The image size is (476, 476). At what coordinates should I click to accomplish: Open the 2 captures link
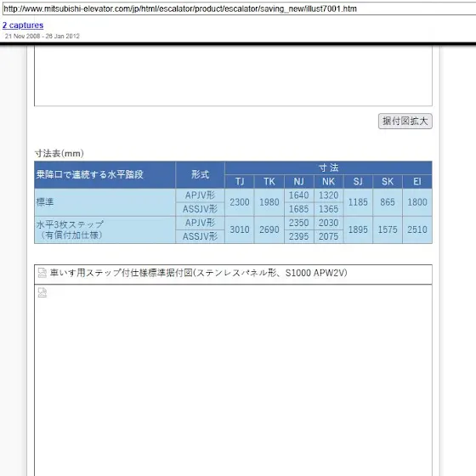point(23,25)
